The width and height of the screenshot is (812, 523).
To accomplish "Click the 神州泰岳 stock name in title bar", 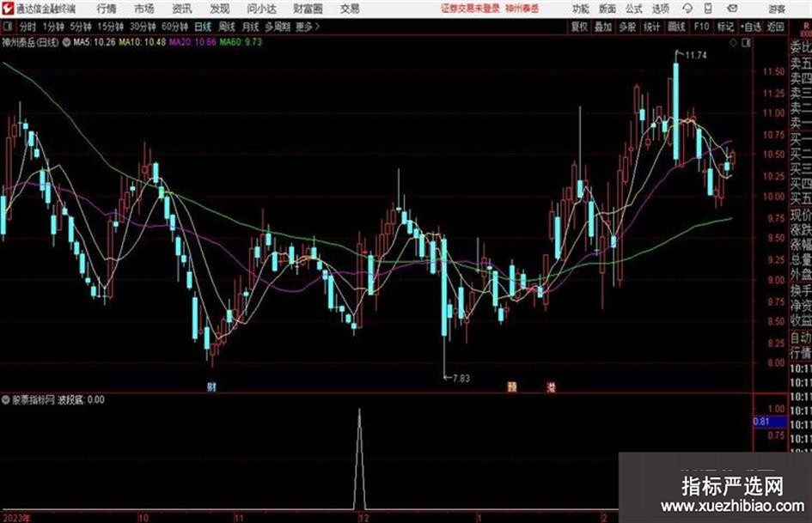I will [522, 9].
